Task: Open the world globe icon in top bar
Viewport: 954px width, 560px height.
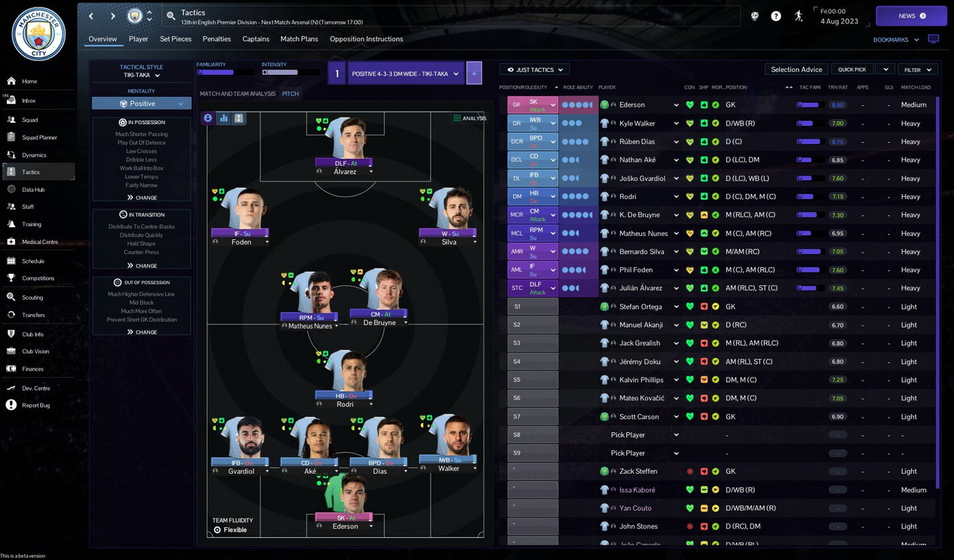Action: coord(754,16)
